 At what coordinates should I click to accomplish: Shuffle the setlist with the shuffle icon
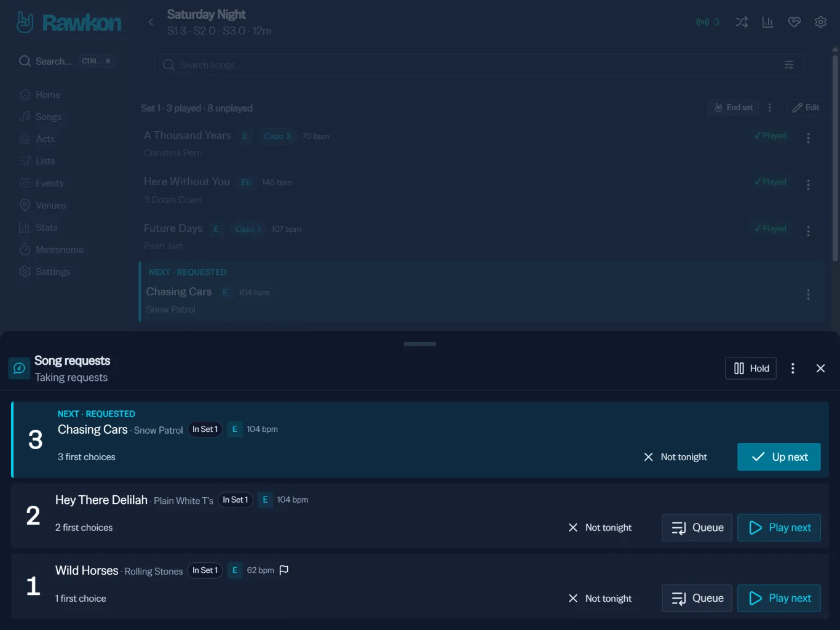742,22
